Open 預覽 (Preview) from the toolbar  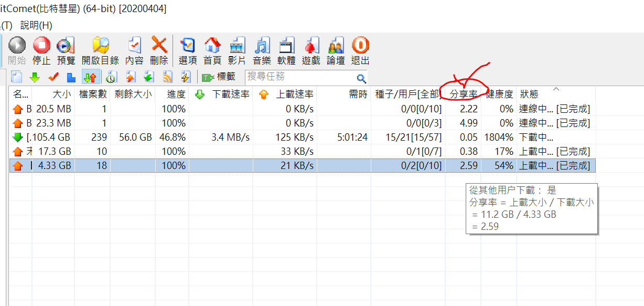coord(66,51)
